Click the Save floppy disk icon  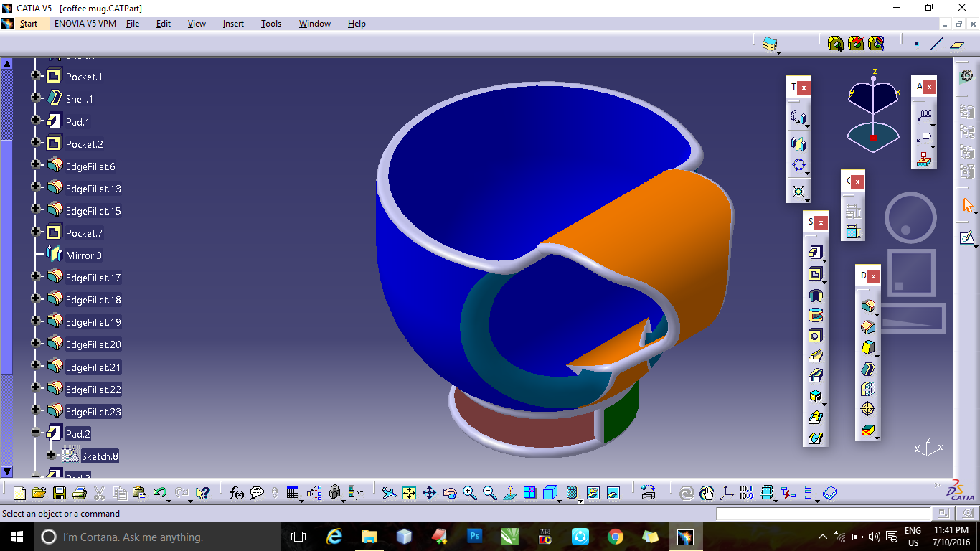[x=60, y=493]
